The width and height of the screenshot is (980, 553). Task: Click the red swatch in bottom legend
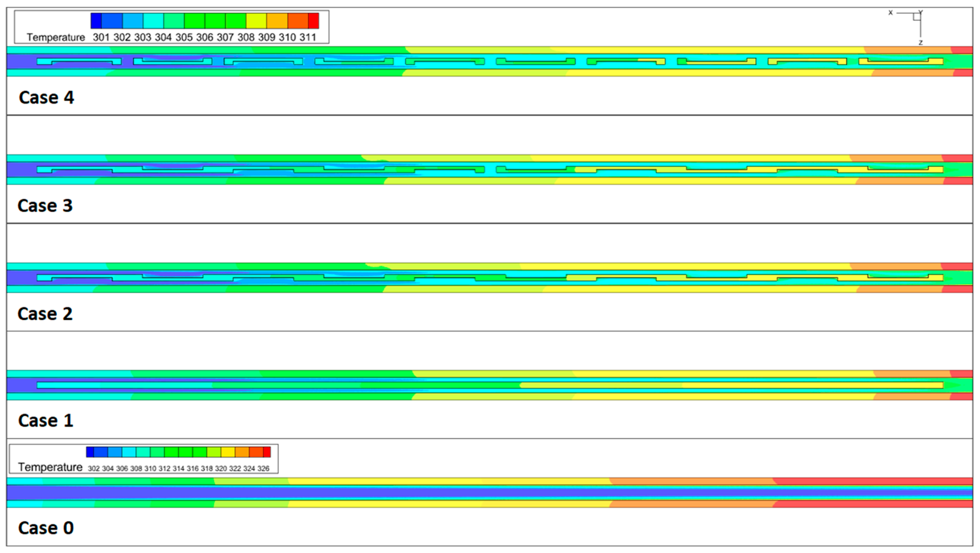(x=267, y=452)
